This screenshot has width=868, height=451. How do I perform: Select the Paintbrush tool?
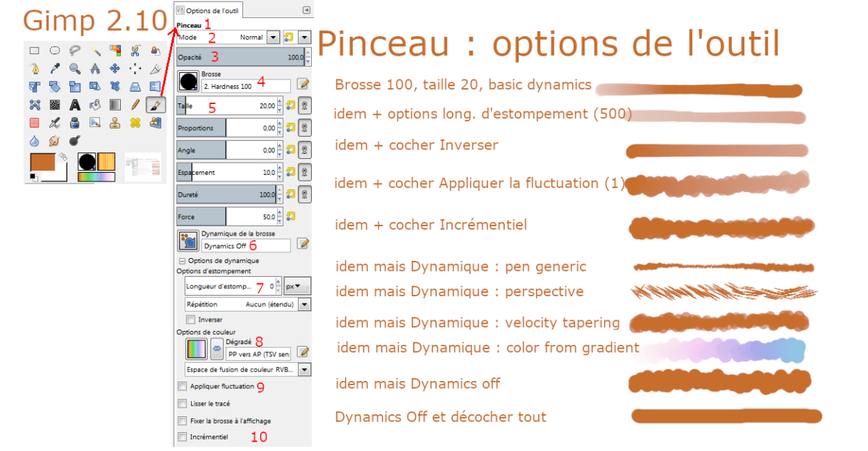[156, 105]
